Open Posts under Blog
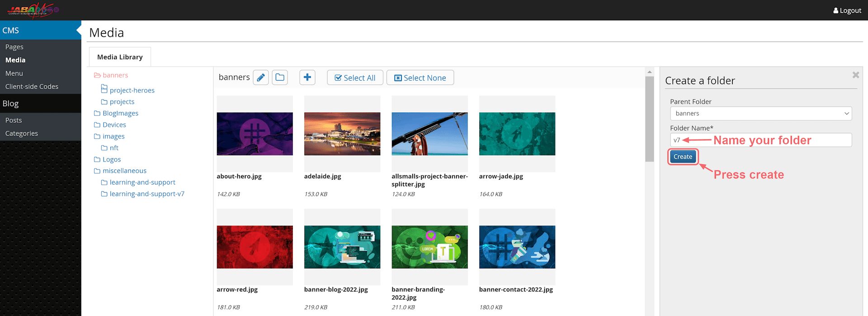Screen dimensions: 868x316 (14, 120)
